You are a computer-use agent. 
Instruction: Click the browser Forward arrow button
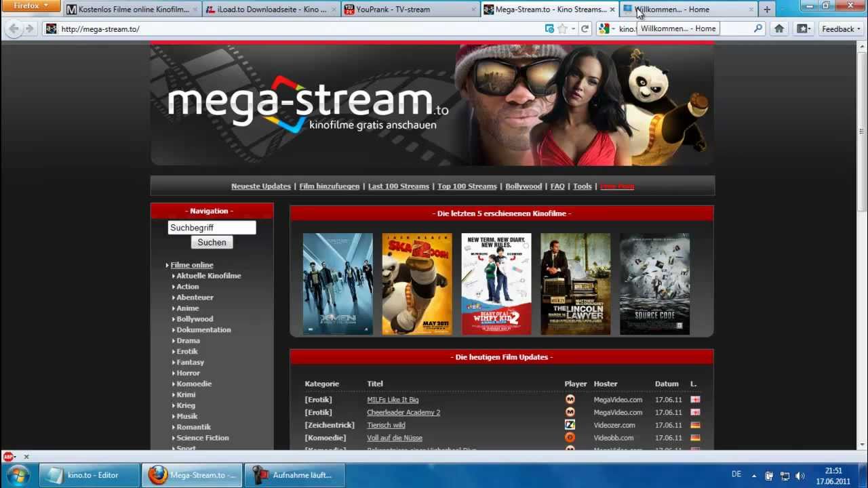29,28
